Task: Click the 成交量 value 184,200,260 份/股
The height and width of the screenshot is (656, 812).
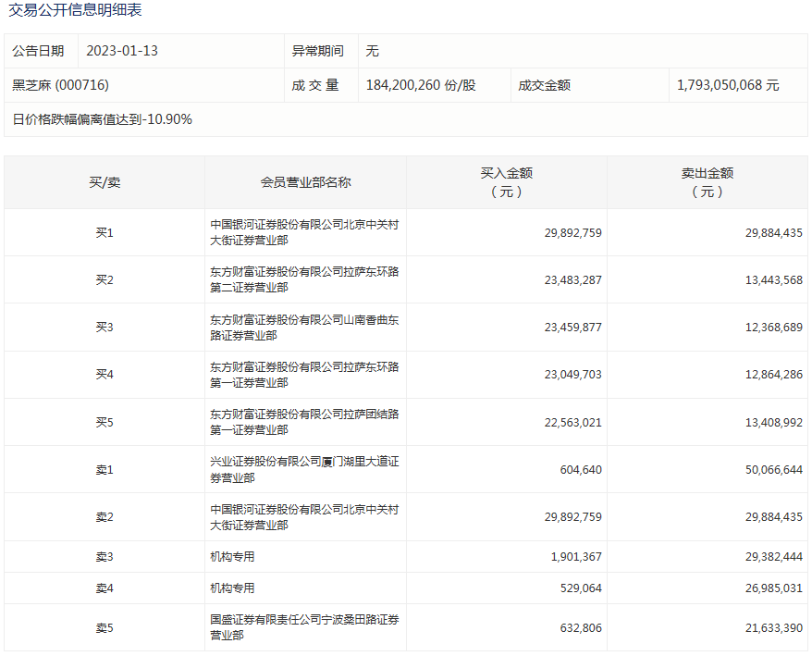Action: click(x=421, y=85)
